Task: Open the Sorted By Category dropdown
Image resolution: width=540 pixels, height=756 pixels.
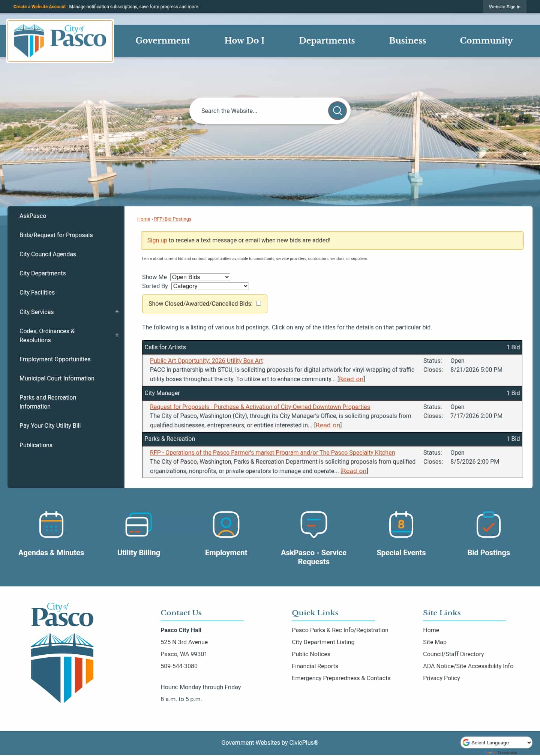Action: 210,286
